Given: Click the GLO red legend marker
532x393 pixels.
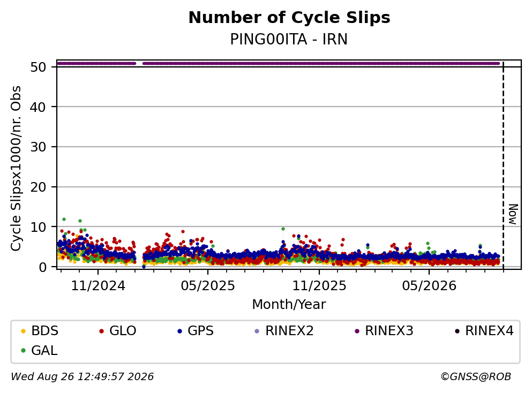Looking at the screenshot, I should [x=101, y=331].
